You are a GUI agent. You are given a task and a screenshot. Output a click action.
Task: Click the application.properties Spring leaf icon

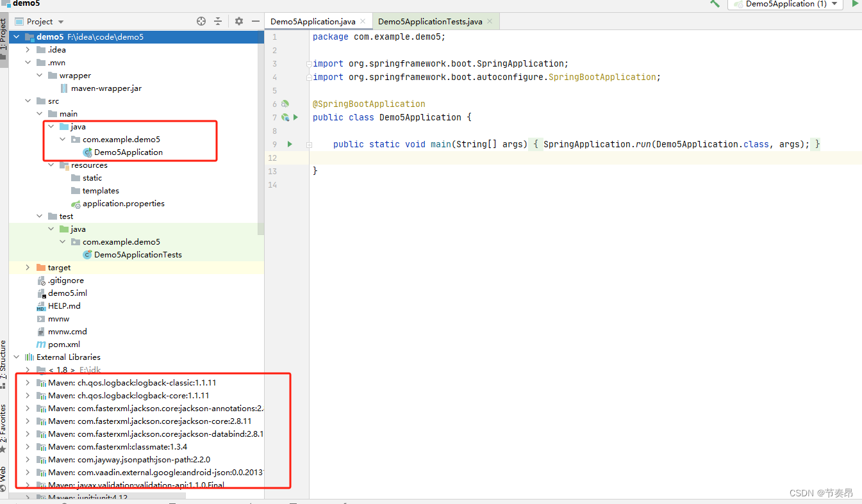(76, 204)
